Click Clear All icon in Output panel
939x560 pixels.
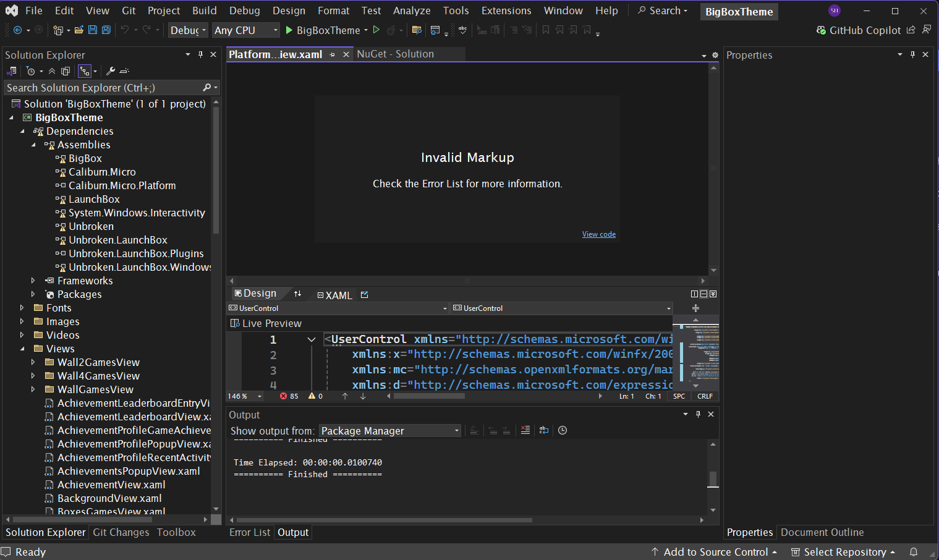point(525,430)
